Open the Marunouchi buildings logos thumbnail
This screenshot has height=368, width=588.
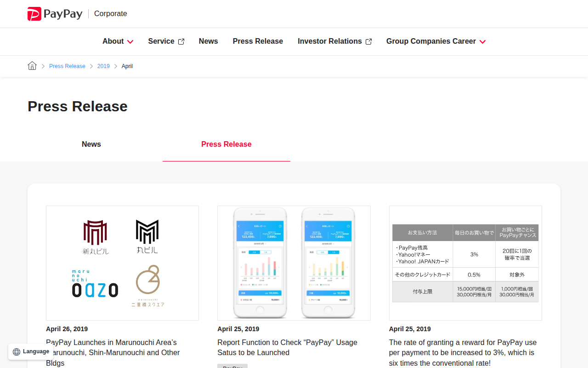coord(122,263)
